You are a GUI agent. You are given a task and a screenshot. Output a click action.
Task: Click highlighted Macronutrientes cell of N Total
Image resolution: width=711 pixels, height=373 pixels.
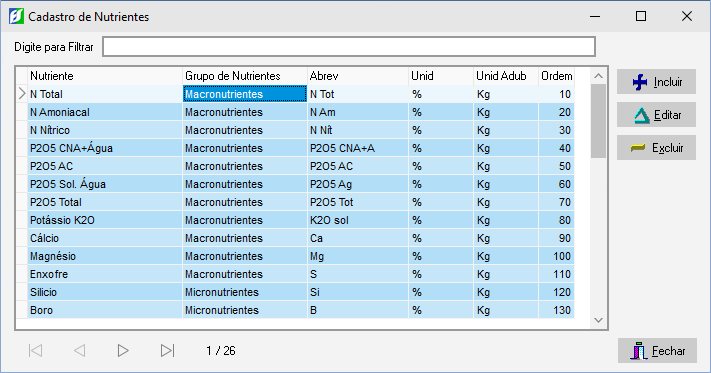245,94
